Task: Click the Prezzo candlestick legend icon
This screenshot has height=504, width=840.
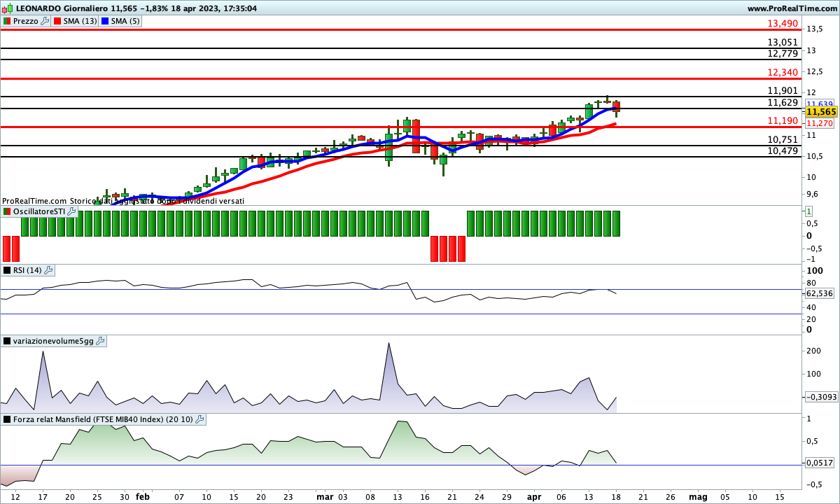Action: [6, 21]
